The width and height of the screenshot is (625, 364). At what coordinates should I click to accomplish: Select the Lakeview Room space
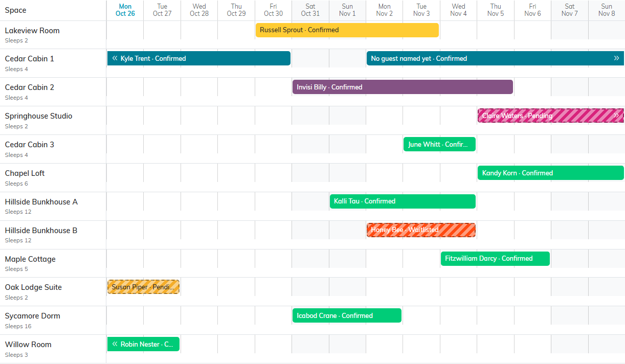pos(32,31)
